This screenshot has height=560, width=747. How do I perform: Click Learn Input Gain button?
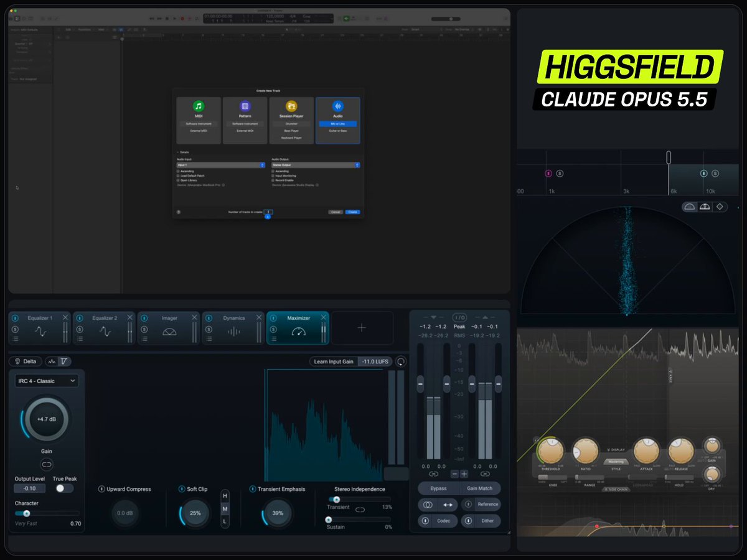(334, 362)
